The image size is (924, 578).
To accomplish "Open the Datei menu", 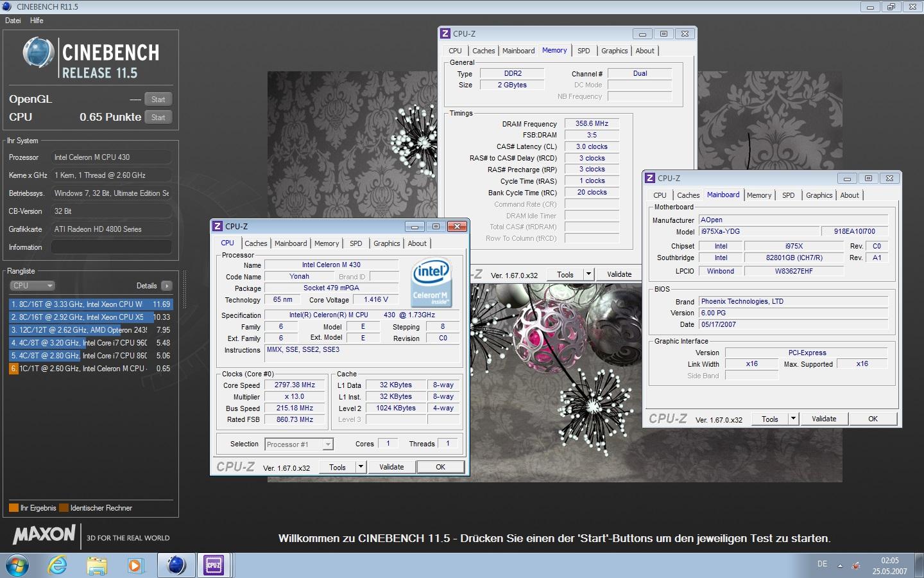I will [x=13, y=21].
